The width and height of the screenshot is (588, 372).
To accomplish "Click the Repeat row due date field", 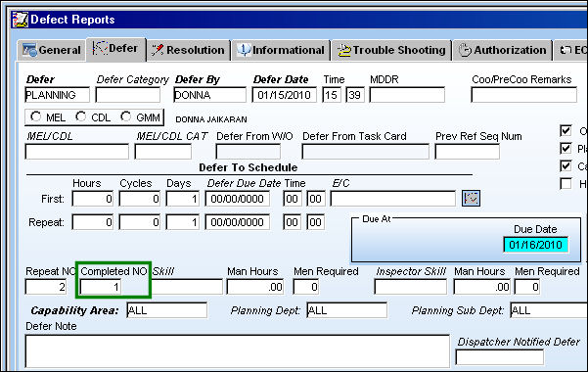I will coord(238,222).
